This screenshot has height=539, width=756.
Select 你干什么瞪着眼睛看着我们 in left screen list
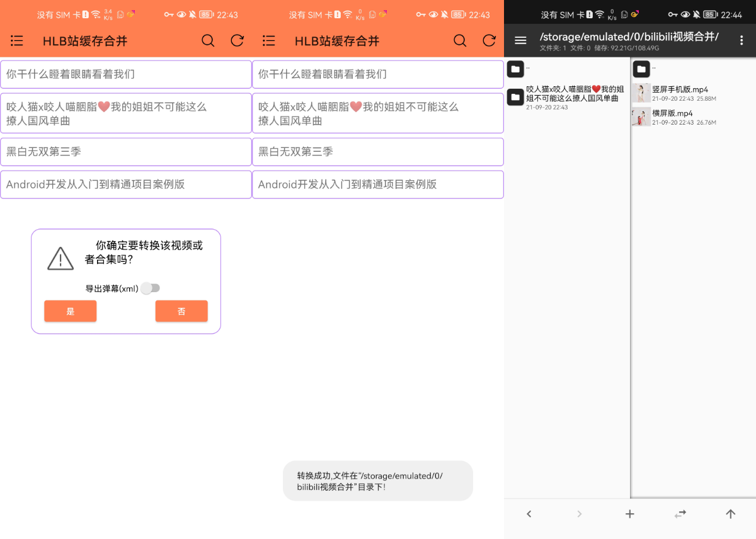point(126,74)
